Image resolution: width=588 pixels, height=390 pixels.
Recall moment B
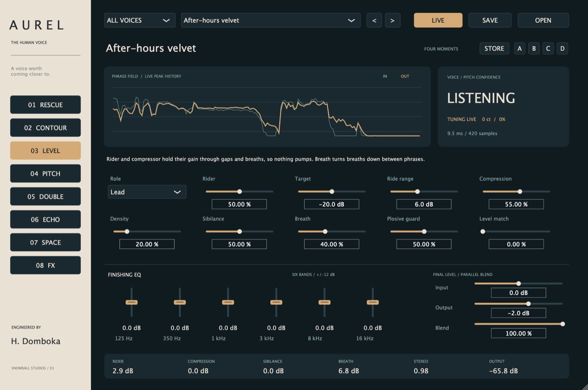[x=534, y=48]
